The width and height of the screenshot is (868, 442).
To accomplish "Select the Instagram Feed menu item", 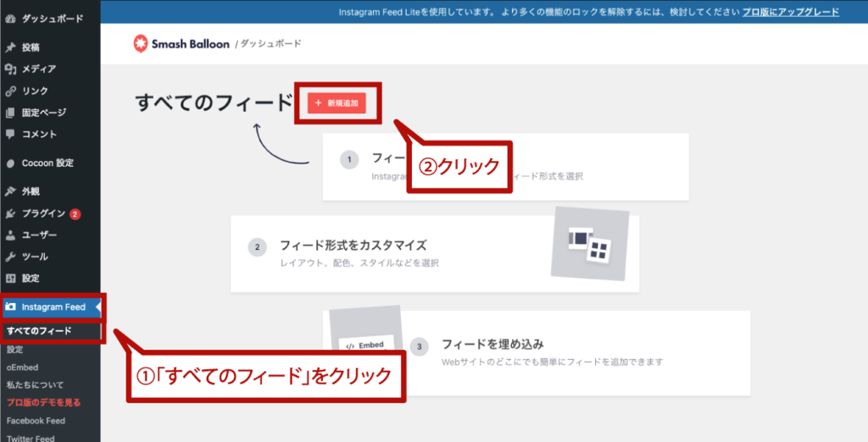I will pos(52,307).
